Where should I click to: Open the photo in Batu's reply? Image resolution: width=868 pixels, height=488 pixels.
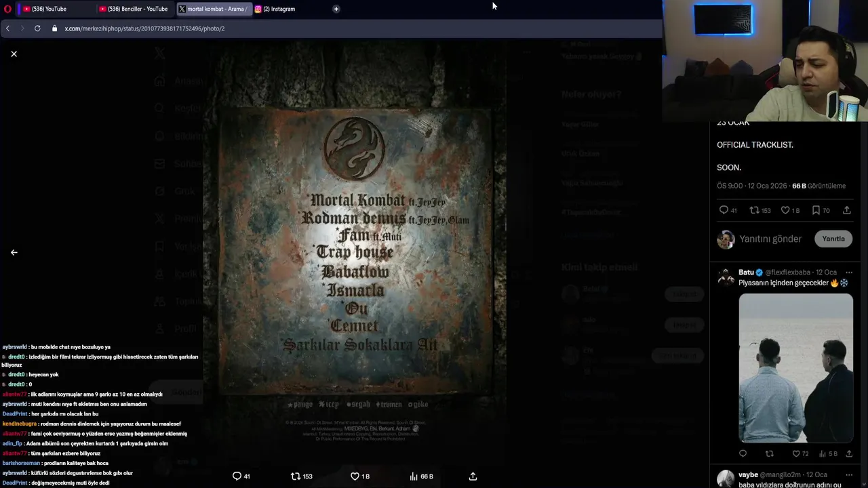point(795,368)
